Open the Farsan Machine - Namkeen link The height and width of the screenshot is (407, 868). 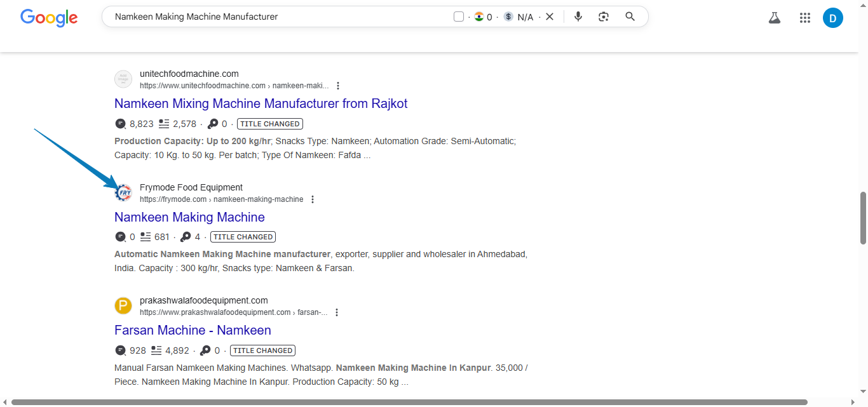coord(193,330)
